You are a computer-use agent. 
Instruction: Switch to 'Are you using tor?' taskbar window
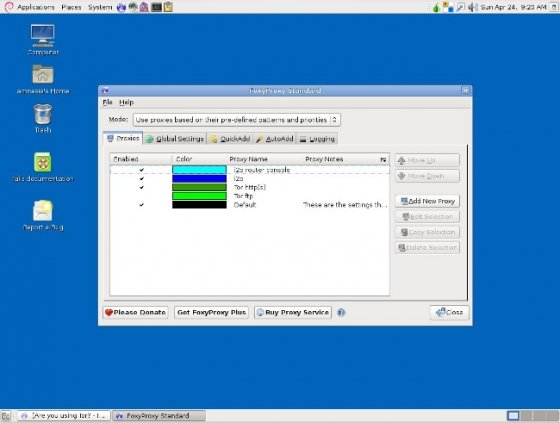64,416
